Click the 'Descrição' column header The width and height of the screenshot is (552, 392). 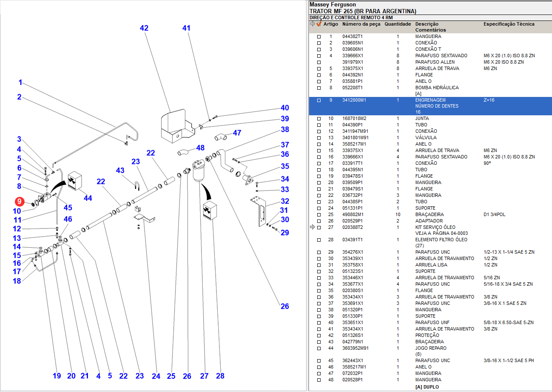426,24
